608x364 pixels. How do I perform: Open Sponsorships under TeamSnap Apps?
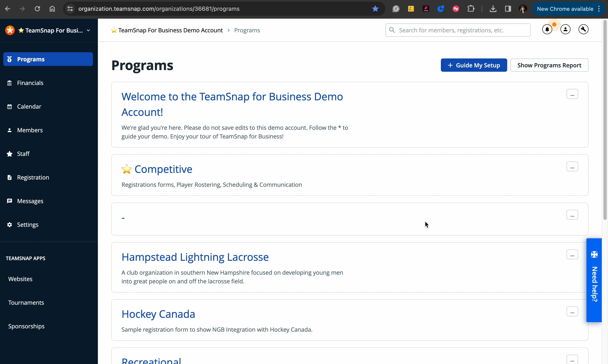pyautogui.click(x=26, y=326)
